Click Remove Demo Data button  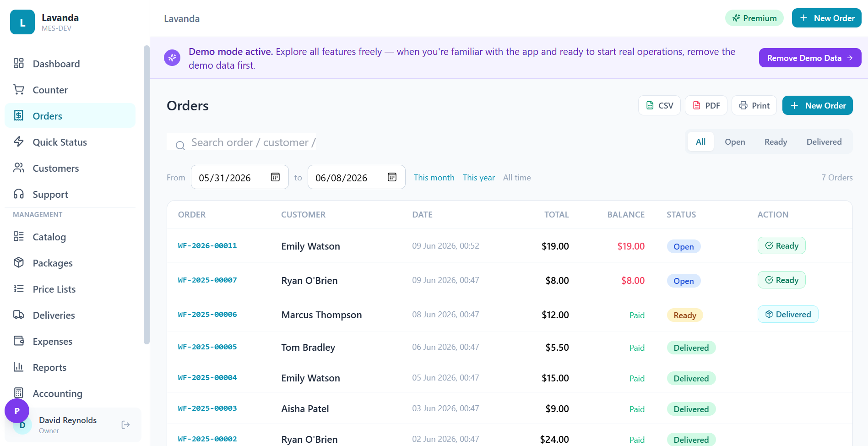coord(810,58)
